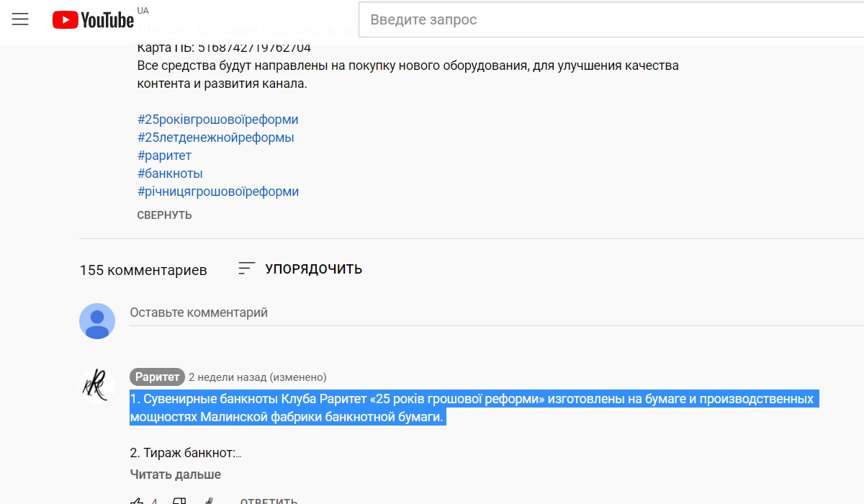The image size is (864, 504).
Task: Open hashtag #25роківгрошовоїреформи
Action: (x=217, y=120)
